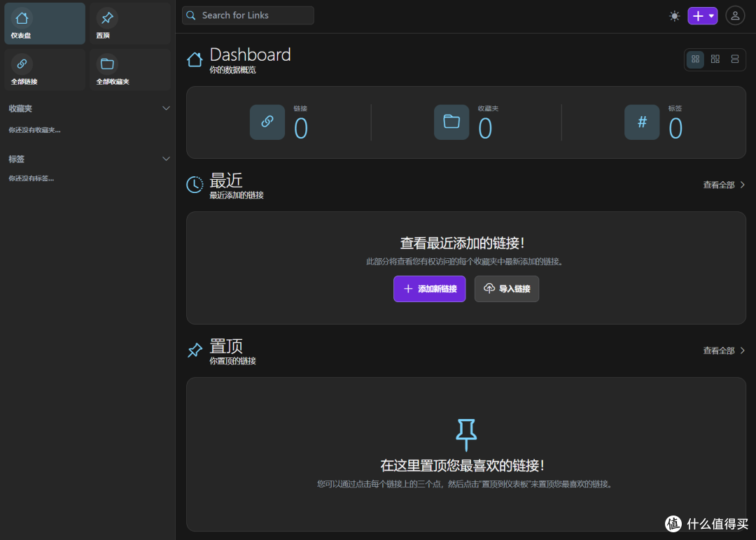View all pinned links via 查看全部
The height and width of the screenshot is (540, 756).
tap(724, 350)
